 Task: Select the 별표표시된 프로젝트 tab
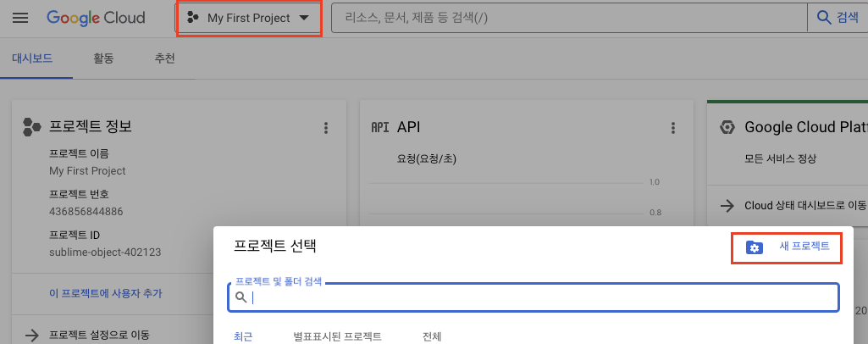[x=337, y=336]
